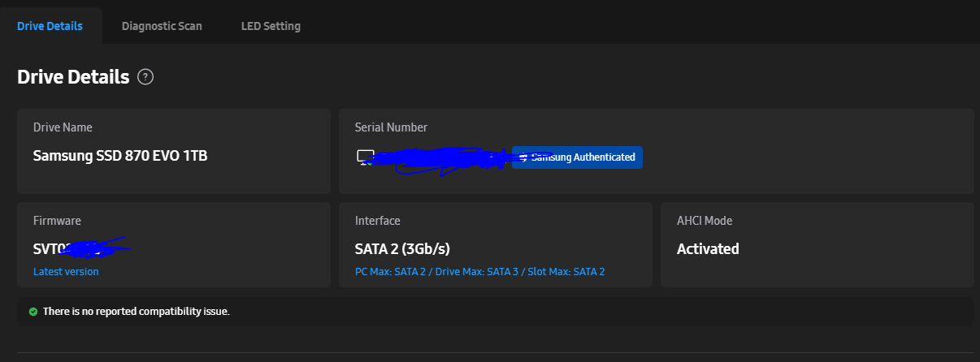Click the green compatibility checkmark icon
This screenshot has width=980, height=362.
pos(33,312)
